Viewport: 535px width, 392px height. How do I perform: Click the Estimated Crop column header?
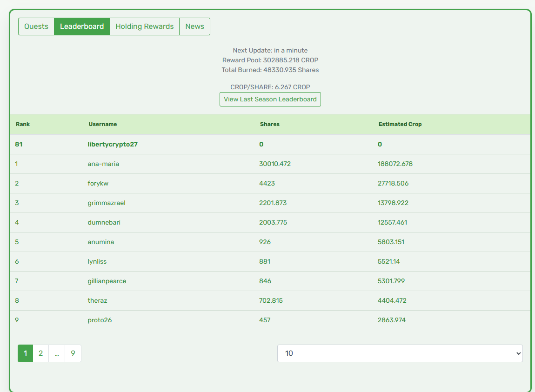pos(400,124)
